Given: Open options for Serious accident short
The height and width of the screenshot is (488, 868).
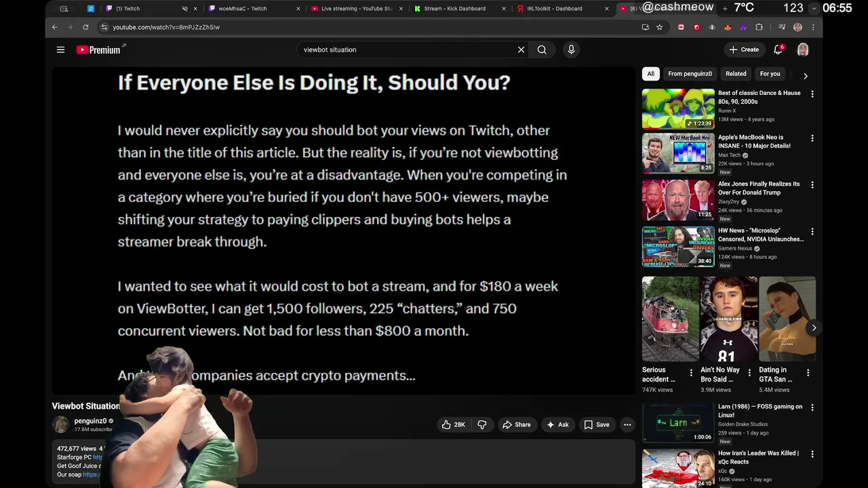Looking at the screenshot, I should (x=691, y=373).
